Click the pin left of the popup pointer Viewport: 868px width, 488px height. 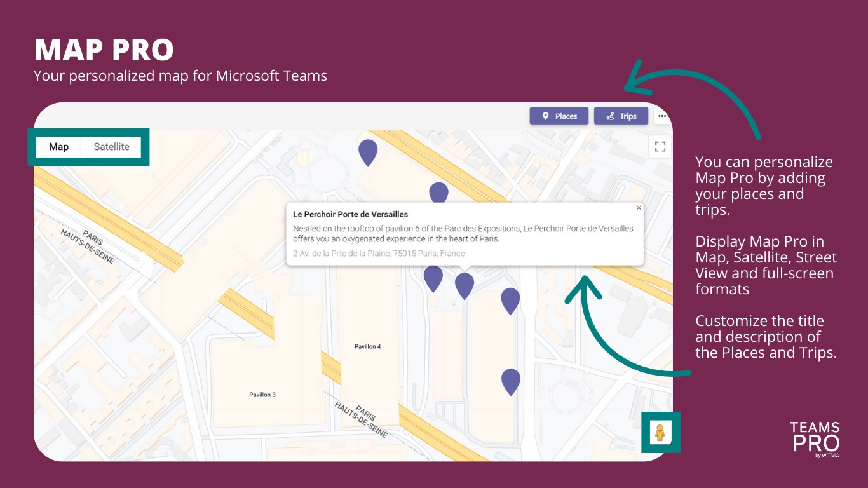[433, 278]
